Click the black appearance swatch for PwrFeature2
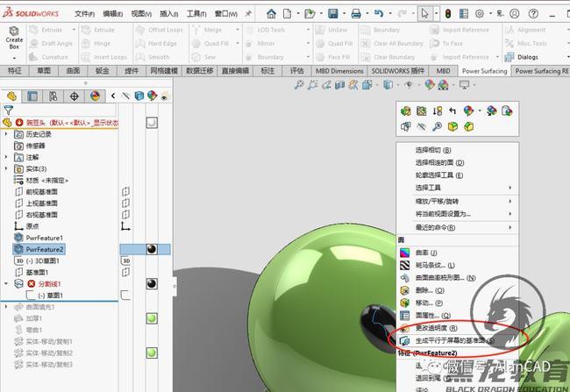 (x=152, y=249)
